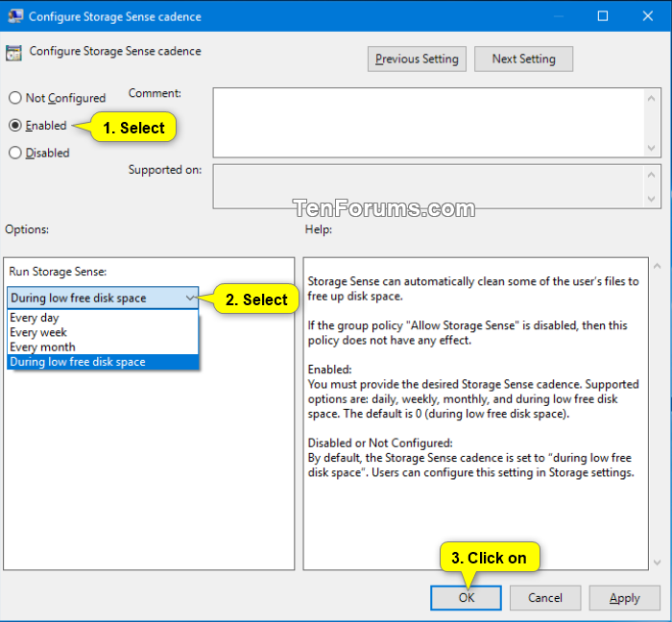Go to the Next Setting
Image resolution: width=672 pixels, height=622 pixels.
pos(523,59)
